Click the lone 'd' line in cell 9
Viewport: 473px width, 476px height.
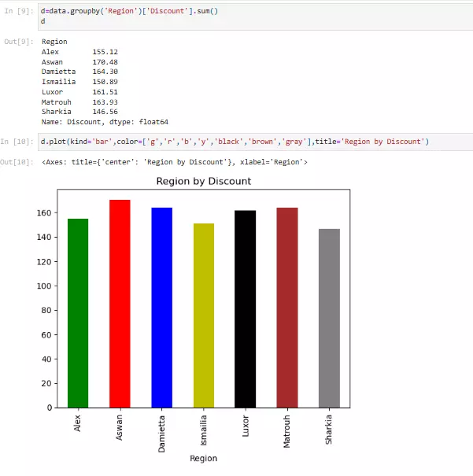click(x=43, y=21)
